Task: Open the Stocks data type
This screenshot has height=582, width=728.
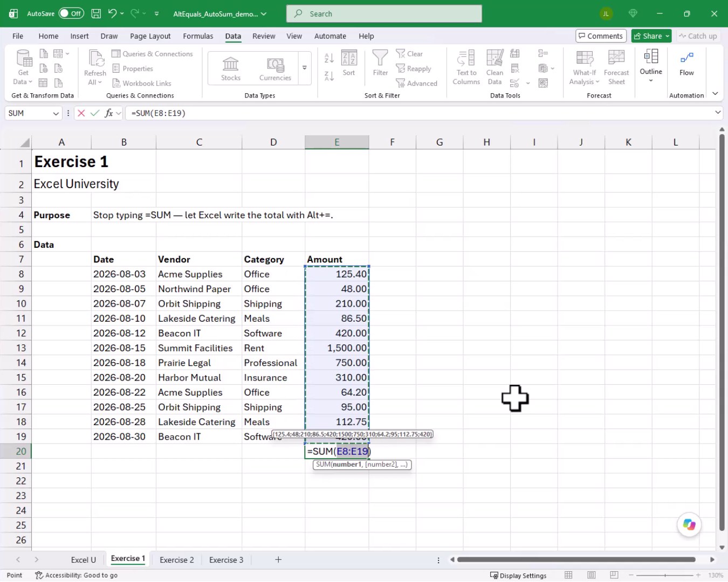Action: click(231, 68)
